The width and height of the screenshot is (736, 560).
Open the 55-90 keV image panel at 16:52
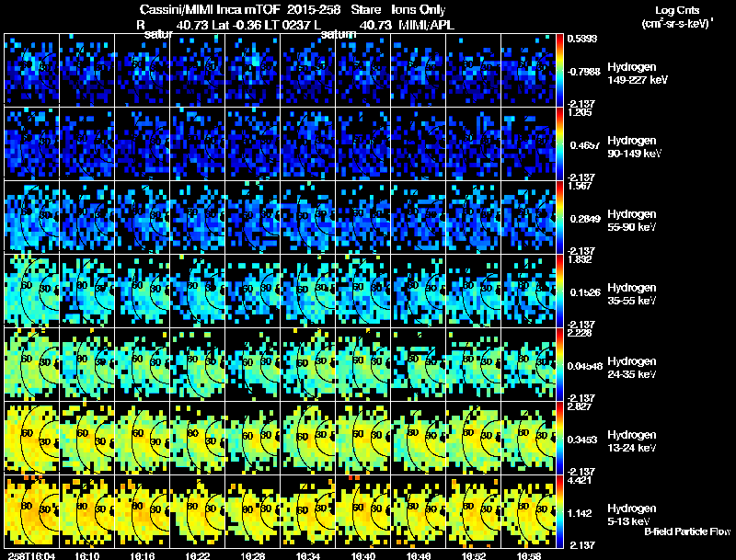coord(474,217)
